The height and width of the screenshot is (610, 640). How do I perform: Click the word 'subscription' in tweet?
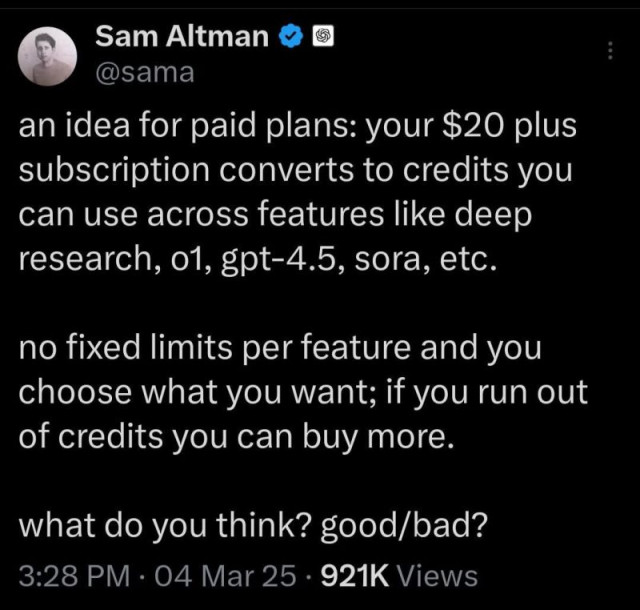pyautogui.click(x=114, y=171)
